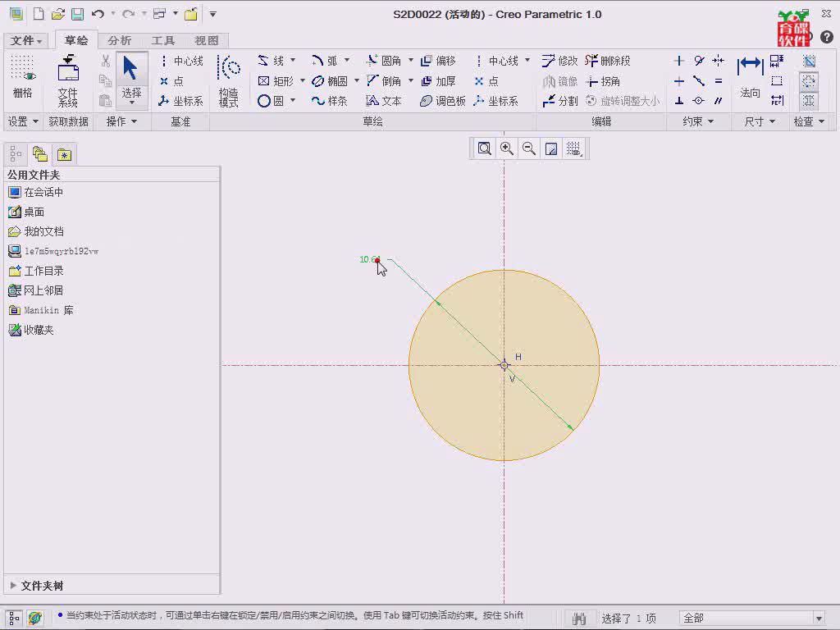Viewport: 840px width, 630px height.
Task: Open the Palette (调色板)
Action: pyautogui.click(x=443, y=101)
